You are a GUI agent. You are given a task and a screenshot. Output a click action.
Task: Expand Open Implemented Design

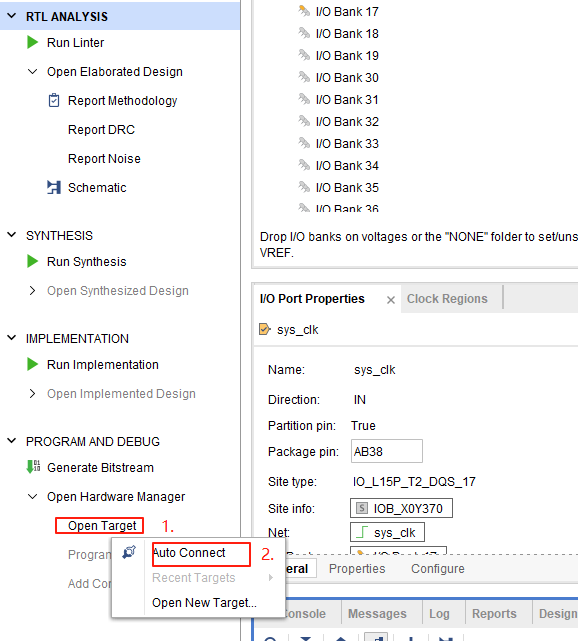pyautogui.click(x=33, y=394)
